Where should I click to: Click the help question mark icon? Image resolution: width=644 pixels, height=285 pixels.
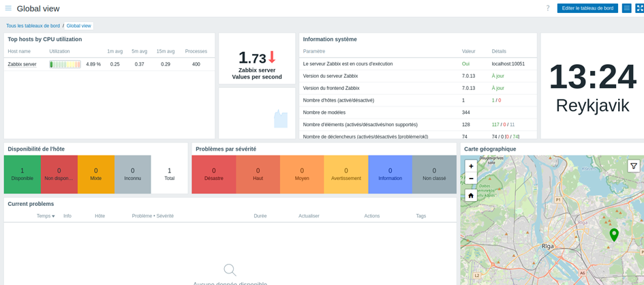click(547, 8)
